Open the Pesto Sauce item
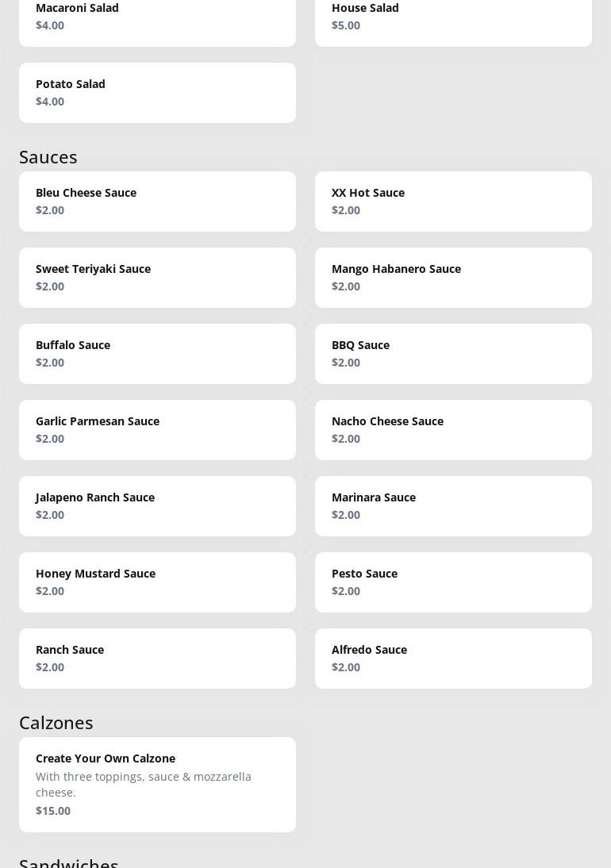 pos(453,582)
